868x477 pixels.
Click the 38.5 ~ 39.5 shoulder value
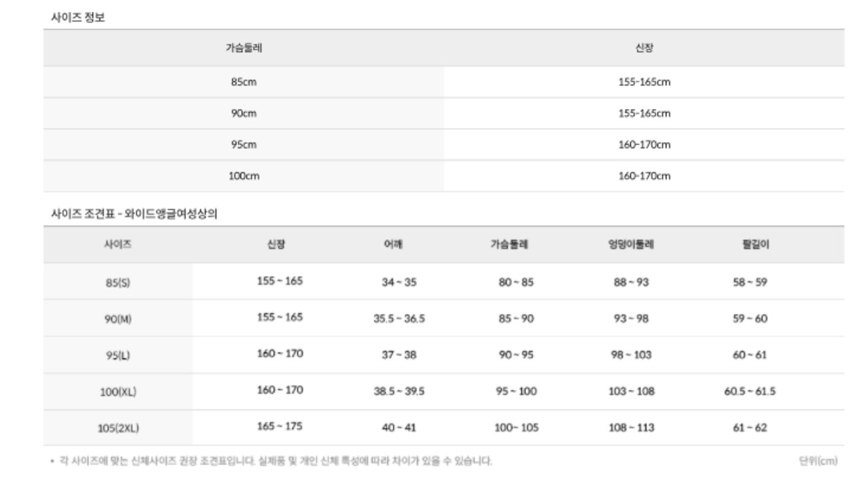[399, 391]
